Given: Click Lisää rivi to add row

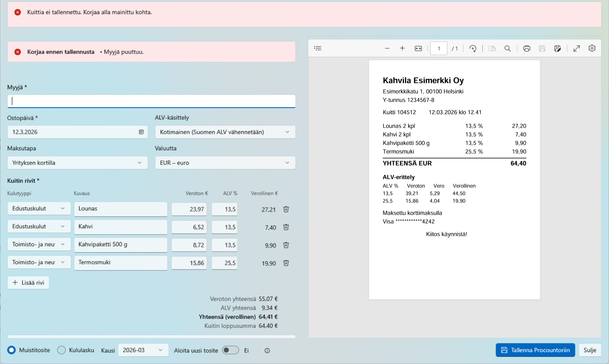Looking at the screenshot, I should [x=28, y=283].
